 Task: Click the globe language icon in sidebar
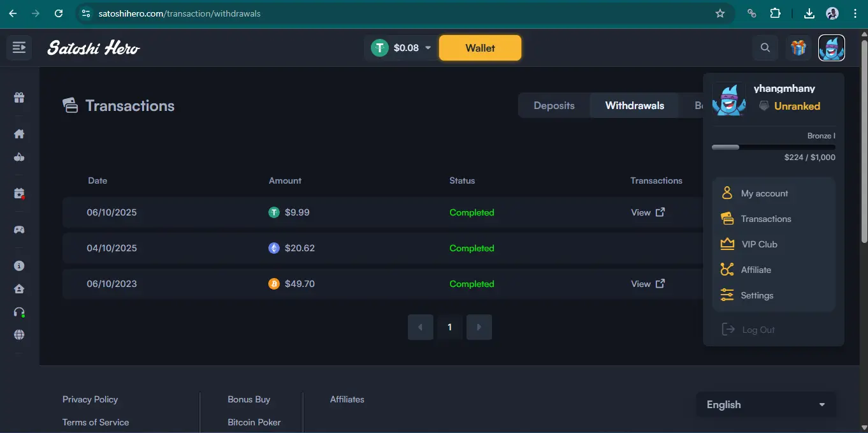pos(19,335)
